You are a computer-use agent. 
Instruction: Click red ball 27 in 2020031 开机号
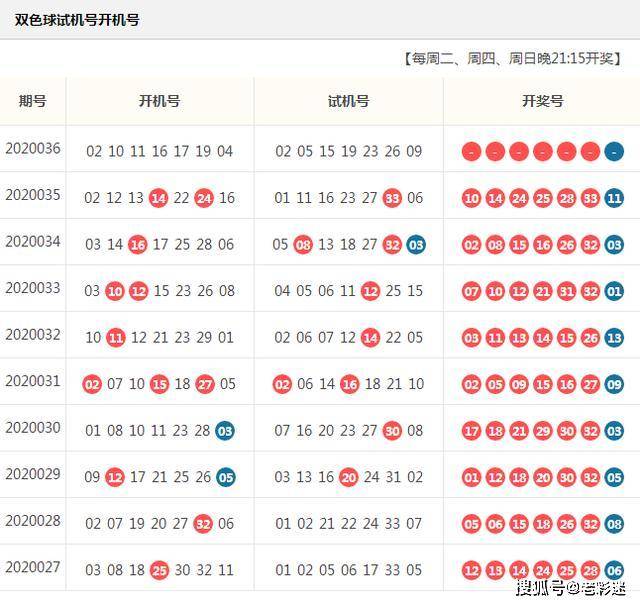205,384
